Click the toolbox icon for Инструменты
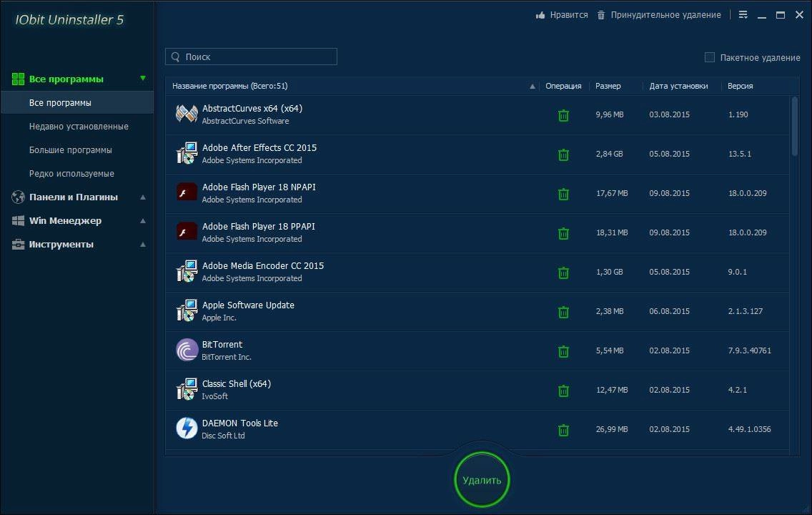 coord(18,244)
